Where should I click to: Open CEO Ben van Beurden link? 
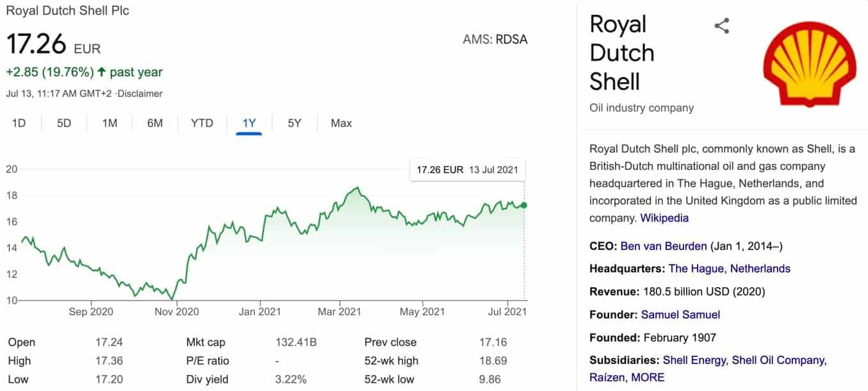[x=664, y=246]
